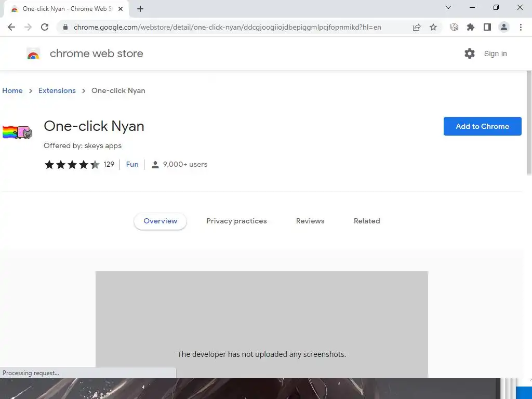Viewport: 532px width, 399px height.
Task: Minimize the Chrome window
Action: (472, 7)
